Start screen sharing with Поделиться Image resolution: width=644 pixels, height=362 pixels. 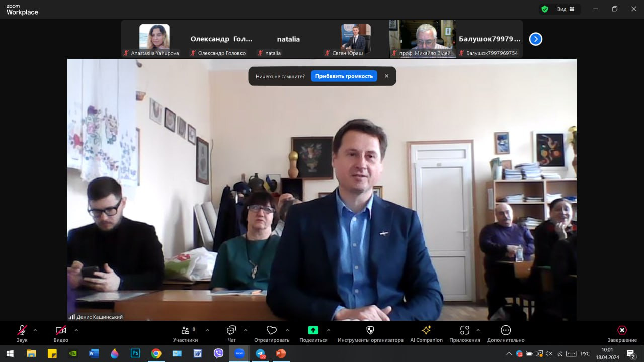pyautogui.click(x=313, y=333)
